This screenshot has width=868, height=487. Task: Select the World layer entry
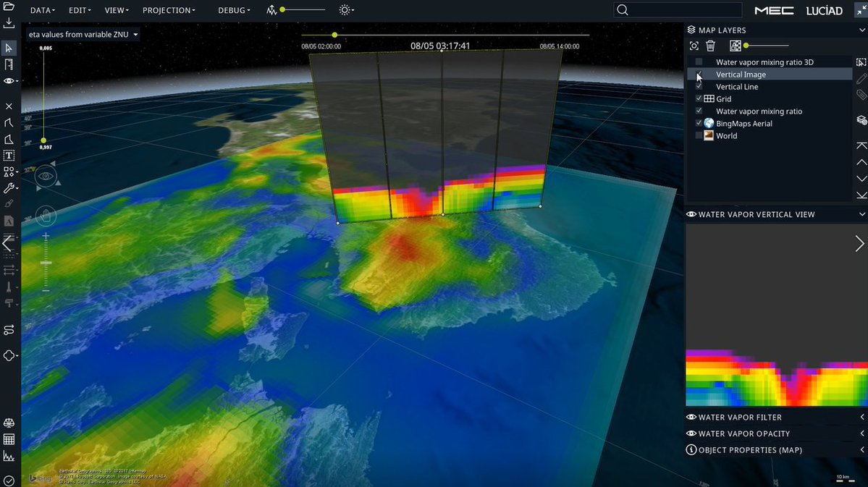click(726, 136)
